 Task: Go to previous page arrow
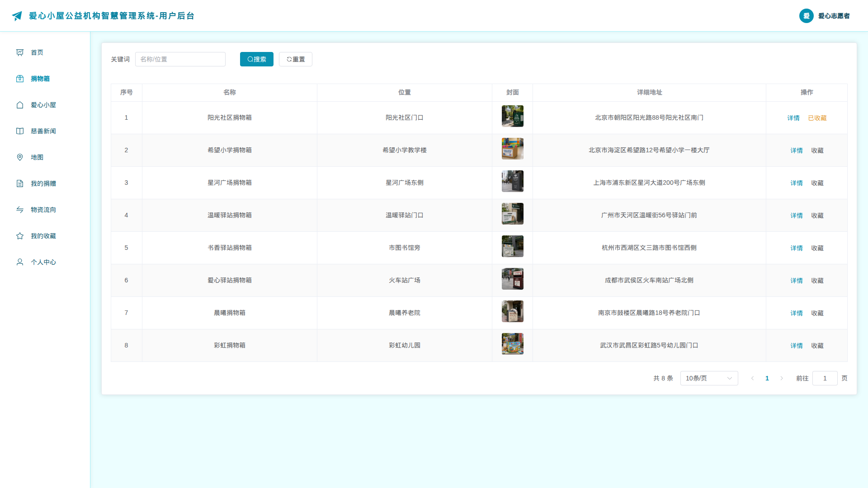(753, 378)
